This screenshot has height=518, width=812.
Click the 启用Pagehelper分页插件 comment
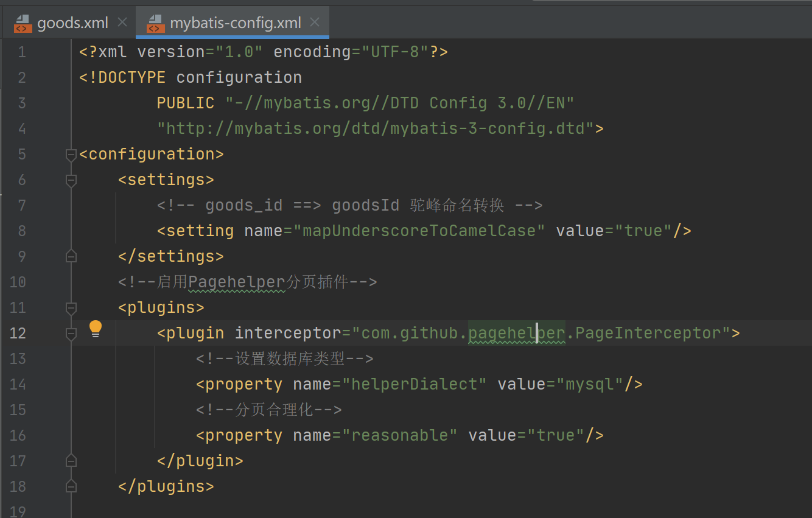click(x=248, y=282)
